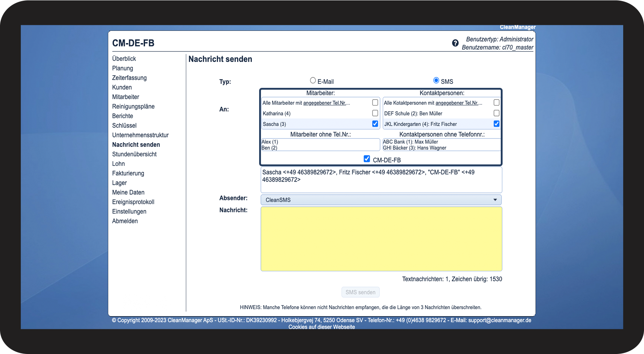
Task: Click Abmelden to log out
Action: tap(125, 221)
